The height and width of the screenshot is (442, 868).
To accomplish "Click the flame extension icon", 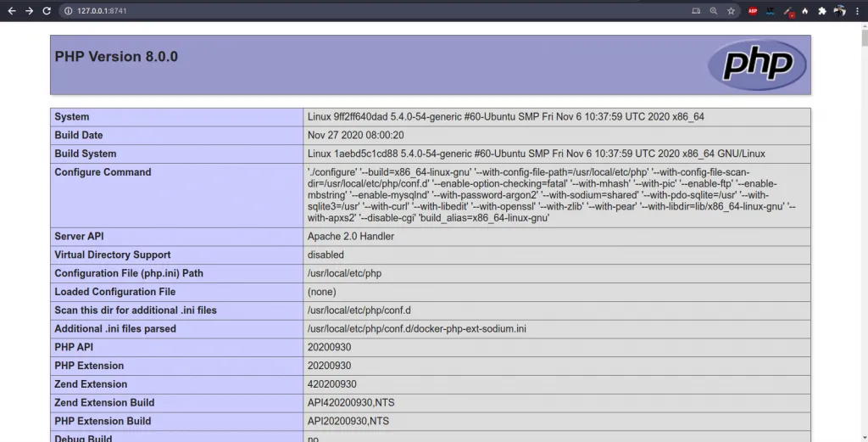I will [x=805, y=11].
